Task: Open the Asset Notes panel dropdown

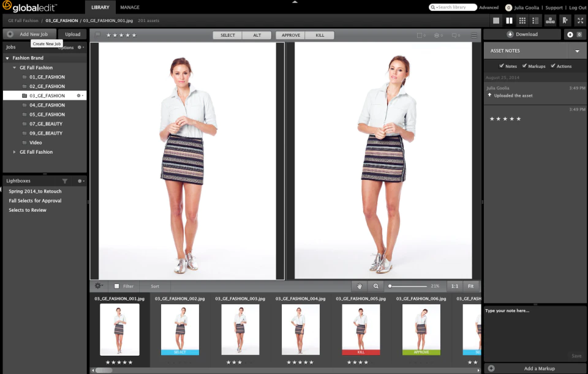Action: point(577,51)
